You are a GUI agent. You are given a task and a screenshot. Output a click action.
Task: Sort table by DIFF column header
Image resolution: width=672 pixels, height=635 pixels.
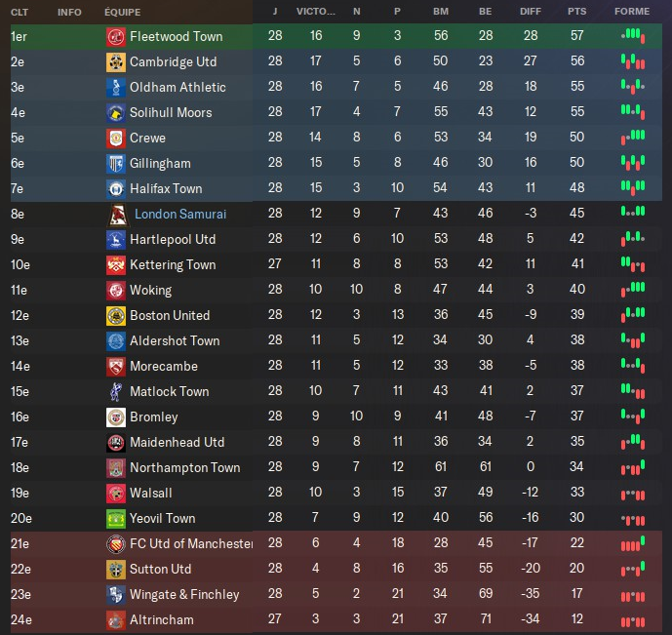tap(531, 12)
